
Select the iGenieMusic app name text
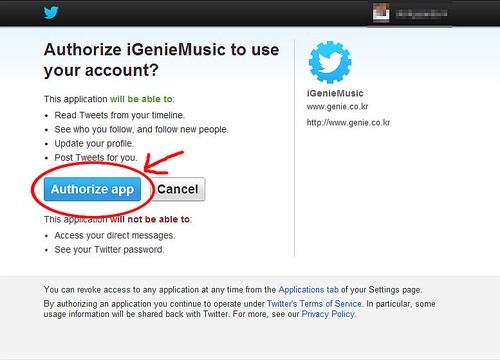pyautogui.click(x=335, y=93)
